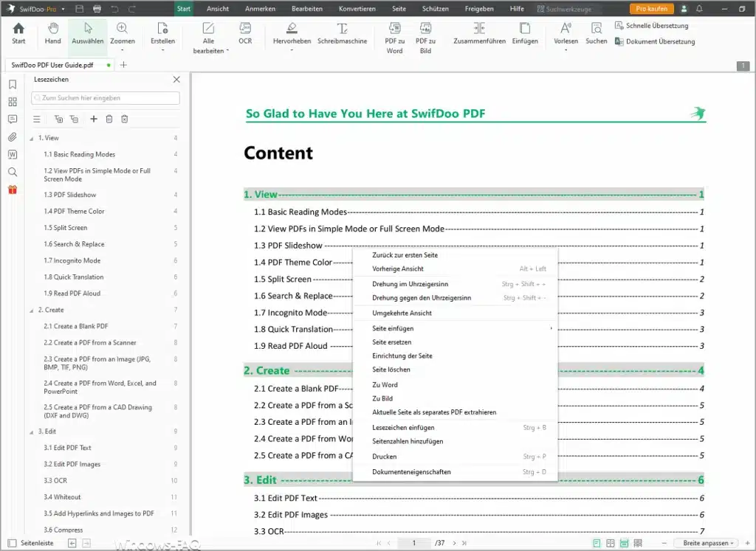Open the Zusammenführen merge tool
The image size is (756, 551).
pos(479,34)
